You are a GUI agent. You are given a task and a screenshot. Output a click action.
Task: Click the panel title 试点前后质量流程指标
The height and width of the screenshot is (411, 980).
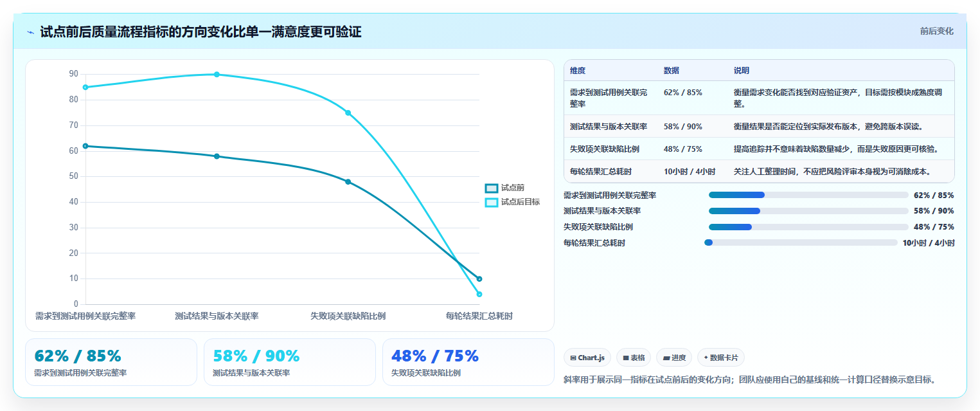pyautogui.click(x=200, y=32)
